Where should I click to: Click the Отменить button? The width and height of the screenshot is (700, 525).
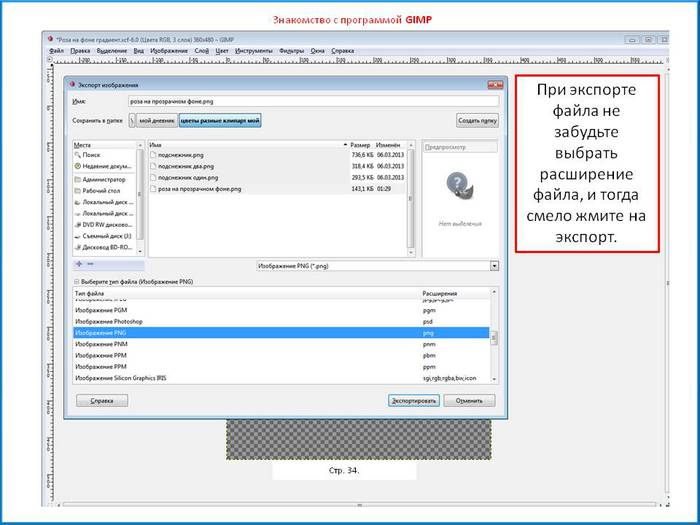point(469,400)
